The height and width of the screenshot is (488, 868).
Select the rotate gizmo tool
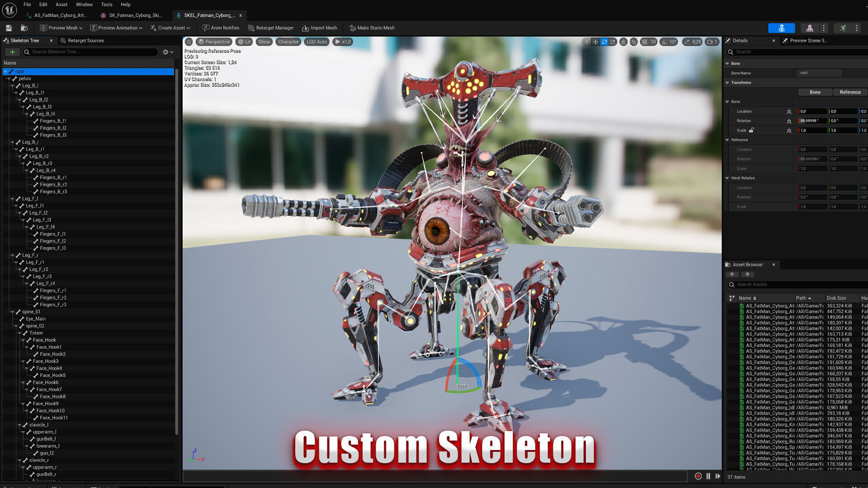pos(604,42)
